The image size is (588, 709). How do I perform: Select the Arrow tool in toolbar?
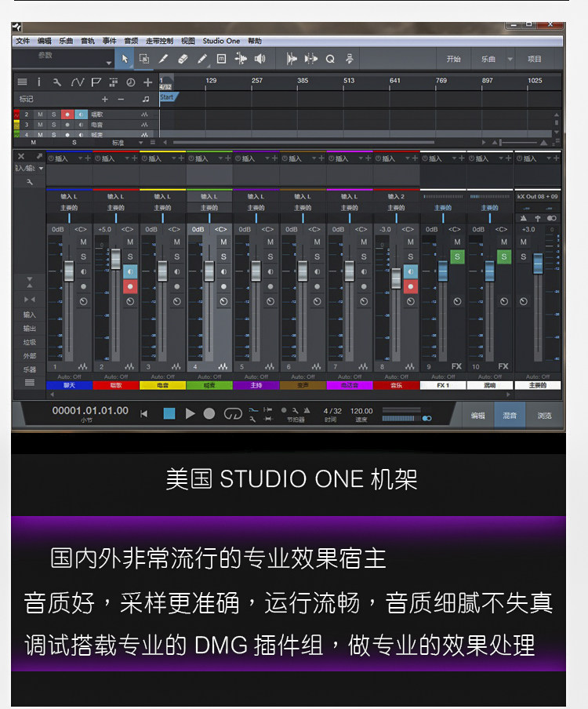125,59
